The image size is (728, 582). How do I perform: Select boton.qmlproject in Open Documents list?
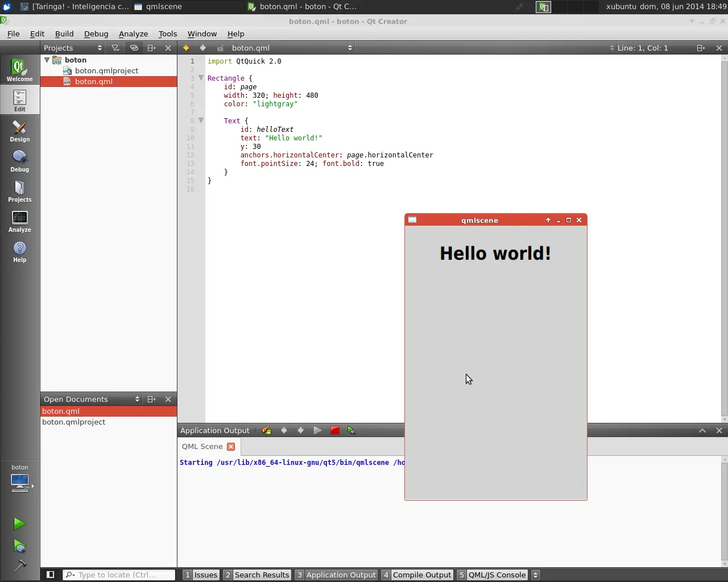click(109, 422)
